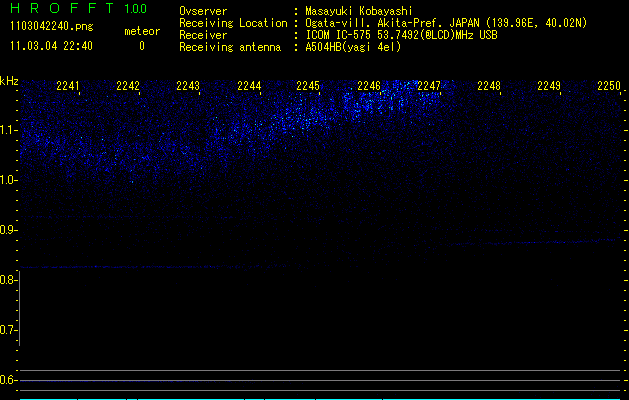Screen dimensions: 629x400
Task: Click the timestamp 11.03.04 22:40
Action: coord(51,46)
